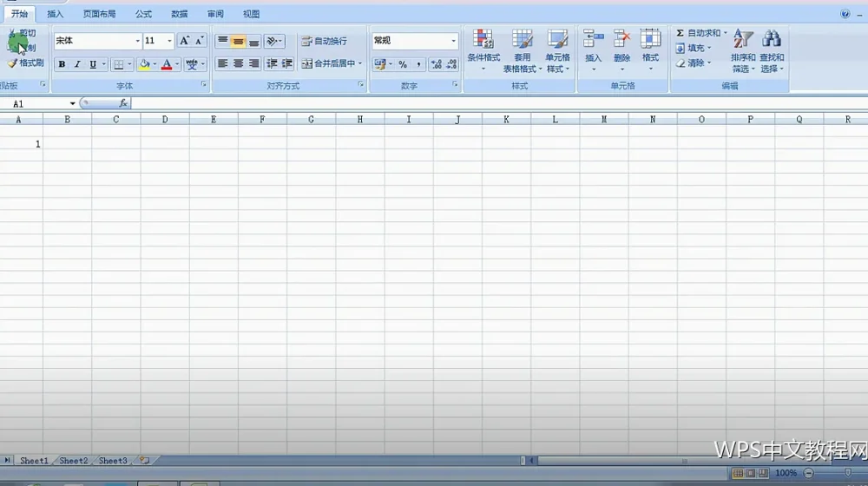Increase indent icon

coord(286,63)
